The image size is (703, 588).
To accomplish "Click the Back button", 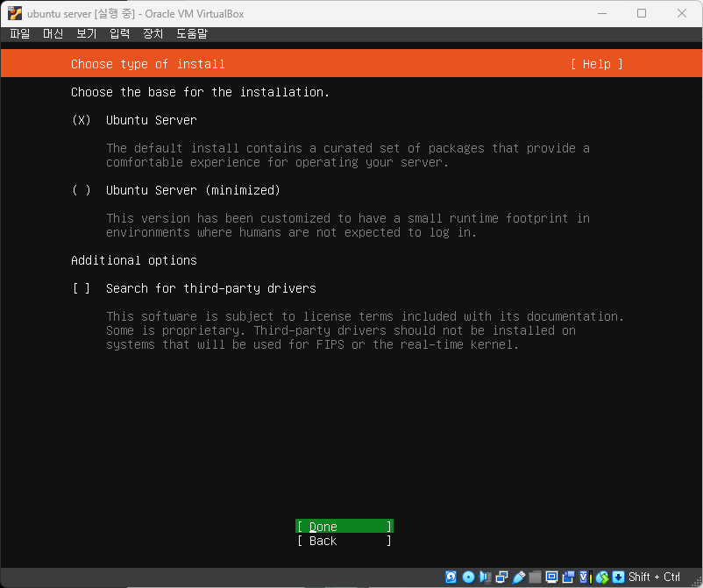I will [x=344, y=541].
